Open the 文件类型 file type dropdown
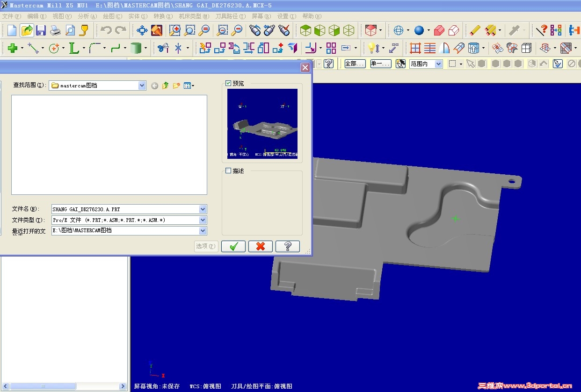 203,220
